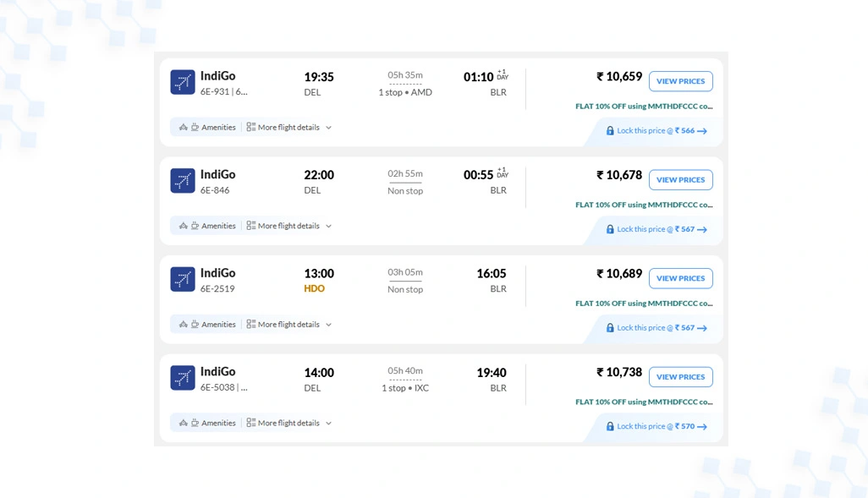The image size is (868, 498).
Task: Open Amenities for the 22:00 flight
Action: pyautogui.click(x=207, y=226)
